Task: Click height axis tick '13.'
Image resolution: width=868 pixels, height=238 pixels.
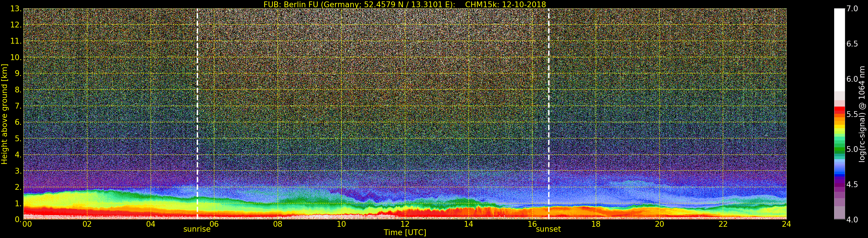Action: pos(16,9)
